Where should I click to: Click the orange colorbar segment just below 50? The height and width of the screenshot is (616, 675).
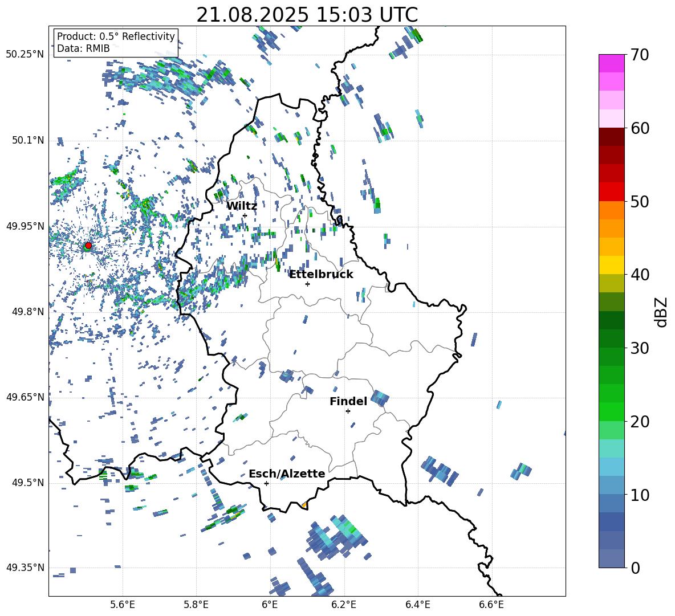coord(611,210)
